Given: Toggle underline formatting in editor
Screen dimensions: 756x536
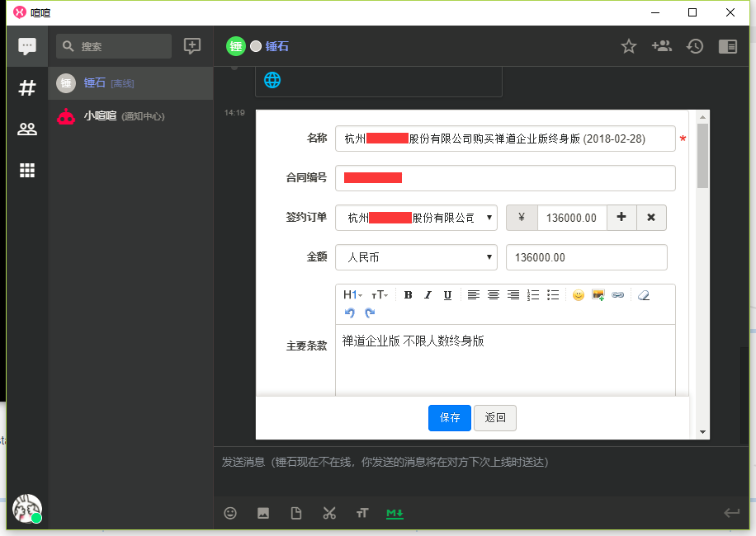Looking at the screenshot, I should 447,294.
